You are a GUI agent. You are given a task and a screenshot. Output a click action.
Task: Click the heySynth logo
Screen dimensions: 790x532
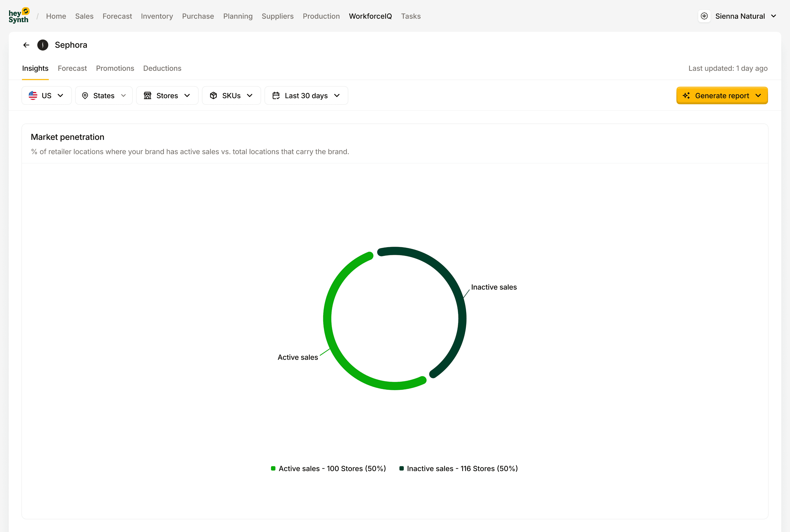point(19,16)
